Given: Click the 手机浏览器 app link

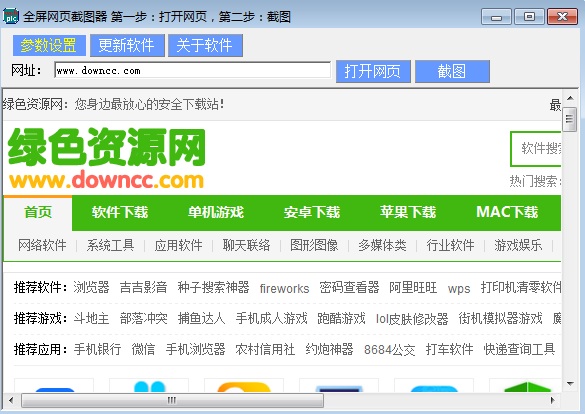Looking at the screenshot, I should click(x=195, y=349).
